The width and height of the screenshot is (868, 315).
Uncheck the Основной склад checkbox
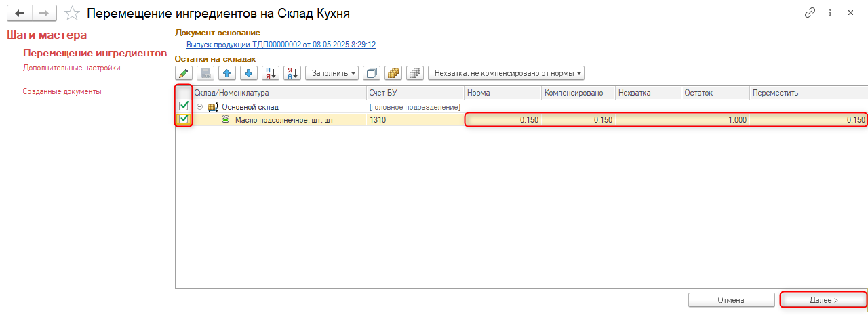pos(183,106)
